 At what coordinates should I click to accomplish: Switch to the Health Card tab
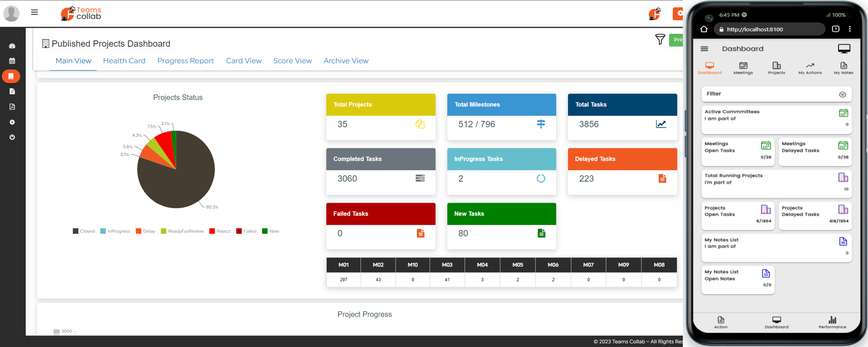point(124,61)
